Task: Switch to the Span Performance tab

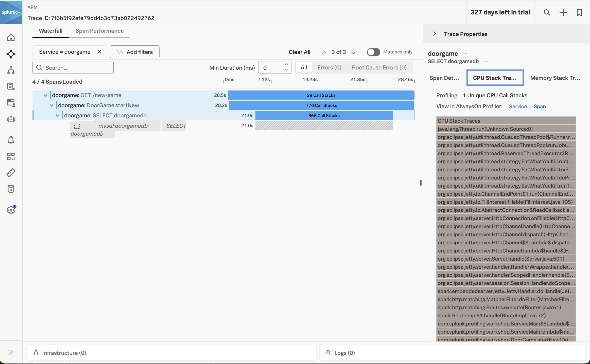Action: pos(99,31)
